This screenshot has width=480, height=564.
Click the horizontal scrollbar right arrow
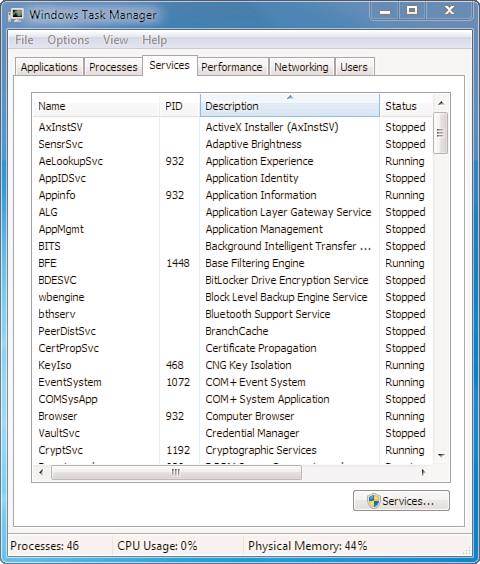(x=424, y=472)
